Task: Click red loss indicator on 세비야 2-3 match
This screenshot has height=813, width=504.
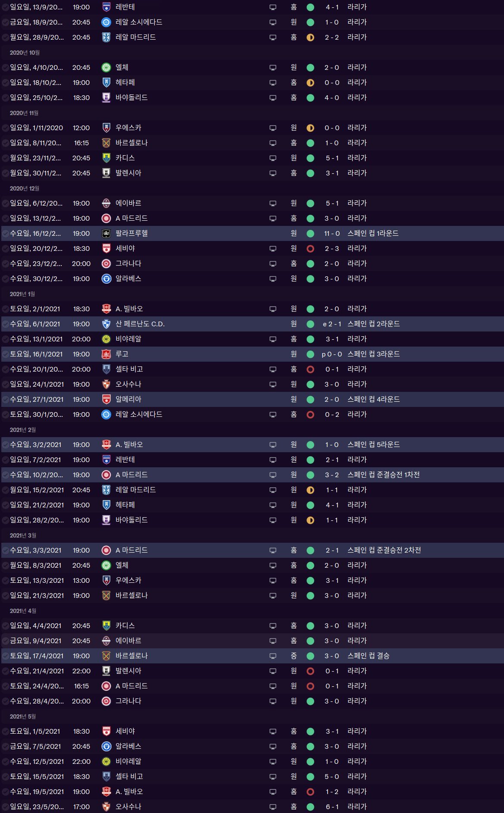Action: [x=310, y=249]
